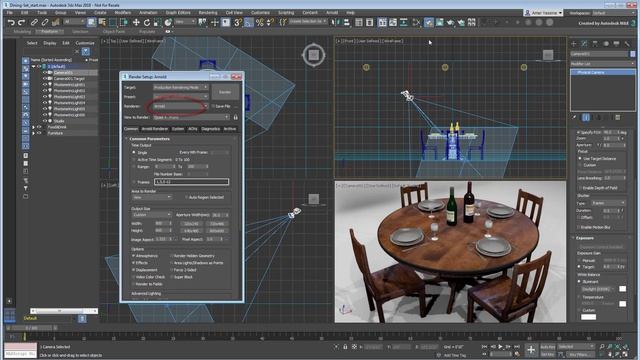The image size is (640, 360).
Task: Click the white Illuminant color swatch
Action: tap(622, 289)
